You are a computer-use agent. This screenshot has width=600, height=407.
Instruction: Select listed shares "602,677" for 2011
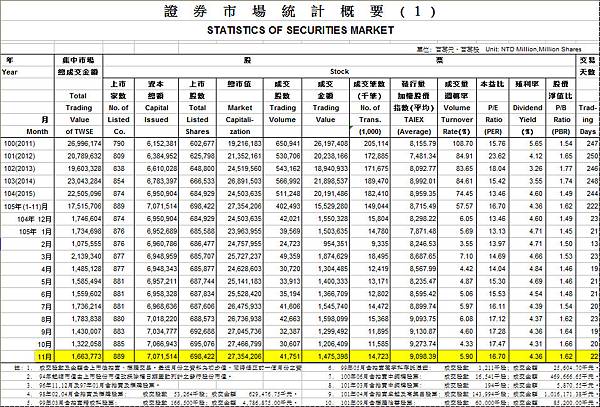[202, 143]
